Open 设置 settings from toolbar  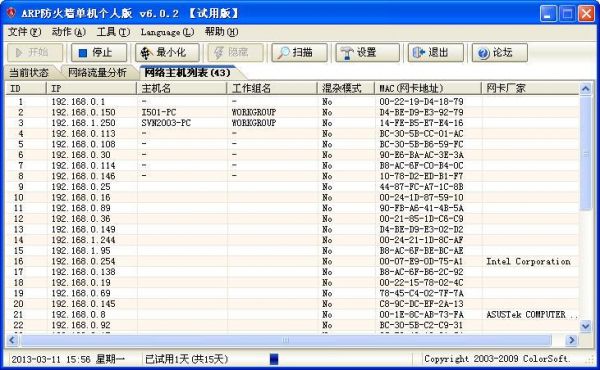pos(367,52)
